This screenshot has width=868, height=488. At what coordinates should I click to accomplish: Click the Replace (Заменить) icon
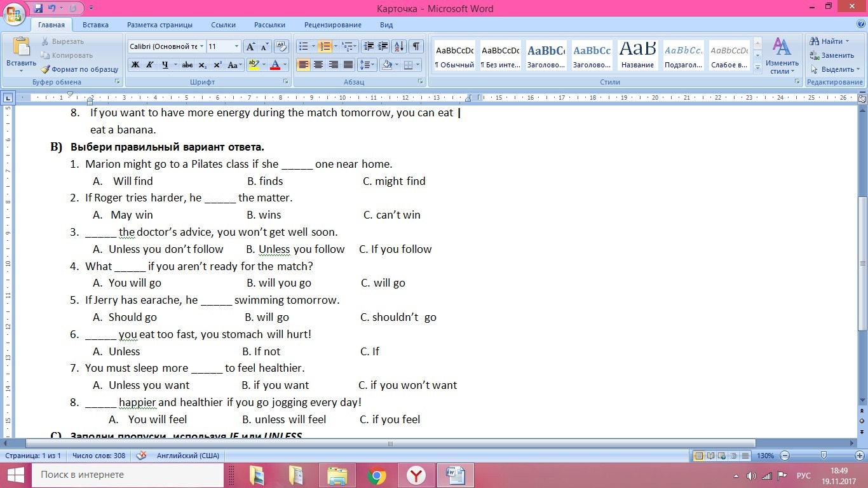point(815,55)
